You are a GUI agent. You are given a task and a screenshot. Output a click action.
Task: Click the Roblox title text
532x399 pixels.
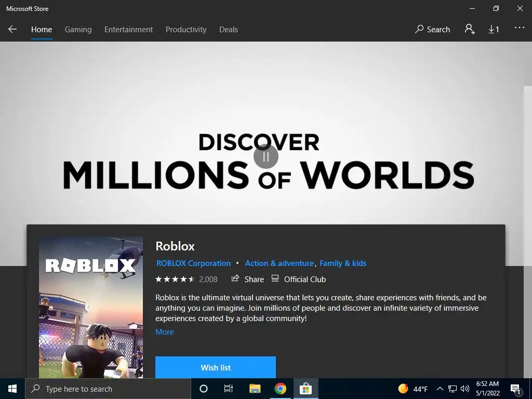click(175, 246)
